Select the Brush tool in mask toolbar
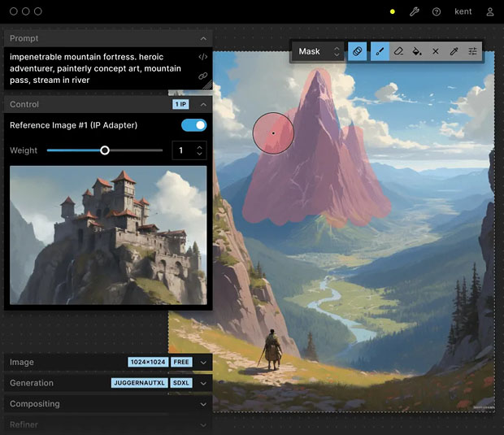 click(x=380, y=51)
